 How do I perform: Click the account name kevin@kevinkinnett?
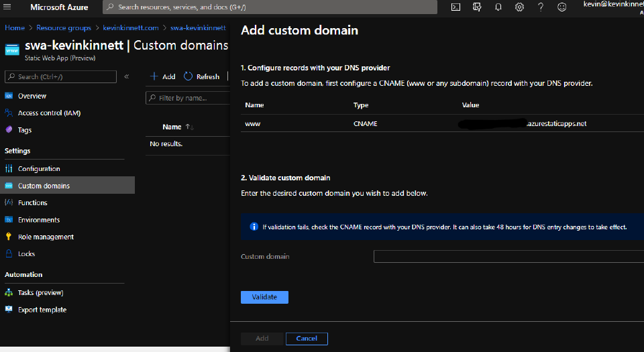click(614, 4)
